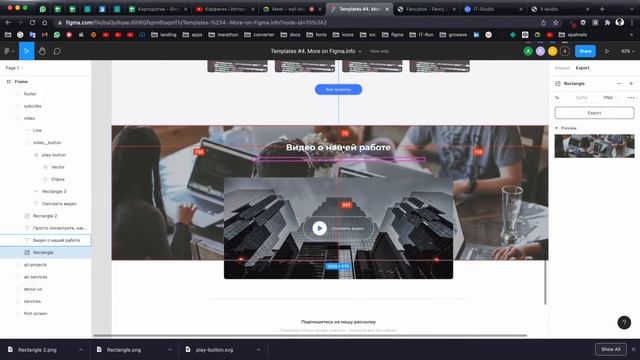Open the zoom percentage dropdown

[628, 51]
